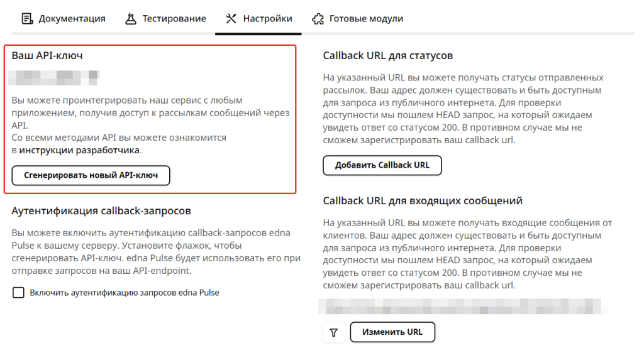The image size is (644, 353).
Task: Click the Добавить Callback URL button
Action: click(382, 165)
